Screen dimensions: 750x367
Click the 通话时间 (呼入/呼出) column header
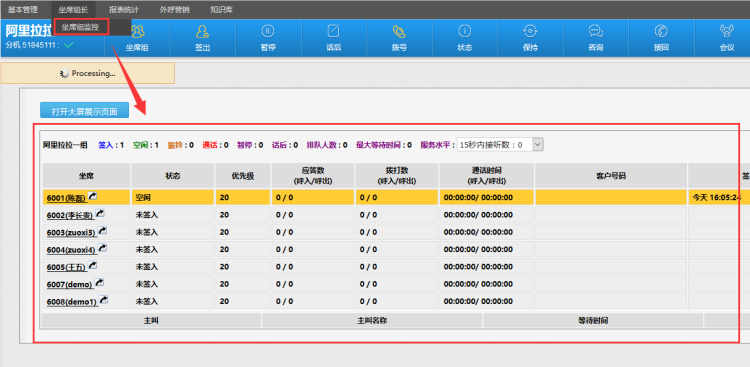click(x=486, y=176)
